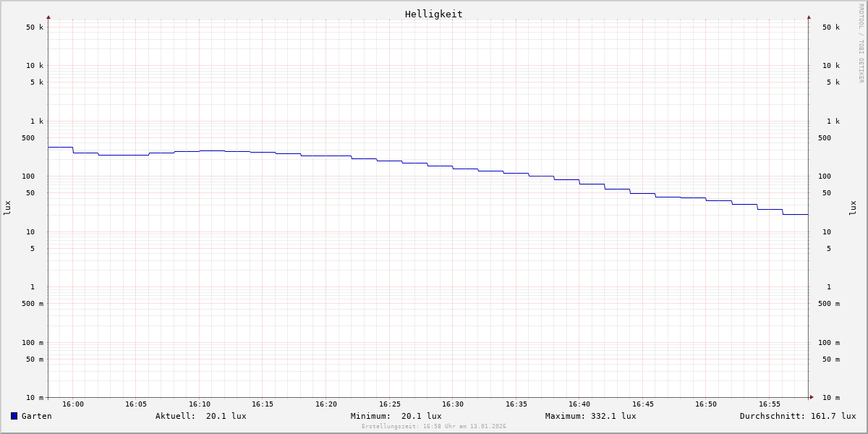Click the left-axis 500 label
The width and height of the screenshot is (868, 434).
coord(28,138)
